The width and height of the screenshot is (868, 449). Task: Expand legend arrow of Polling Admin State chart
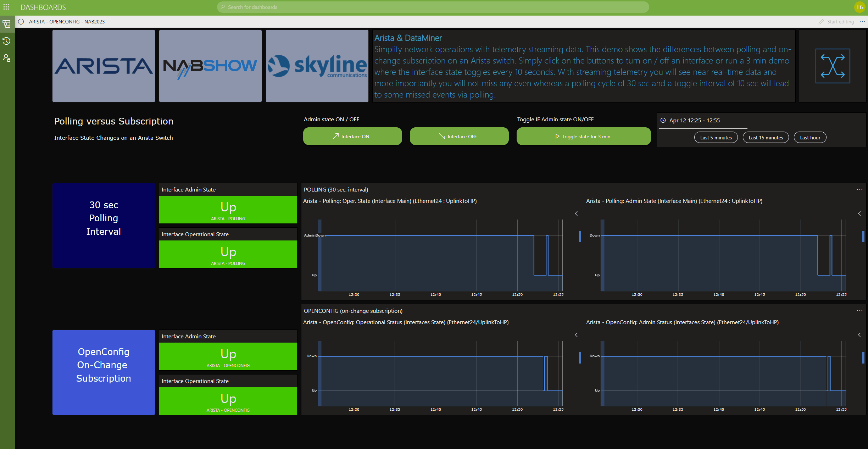click(859, 214)
